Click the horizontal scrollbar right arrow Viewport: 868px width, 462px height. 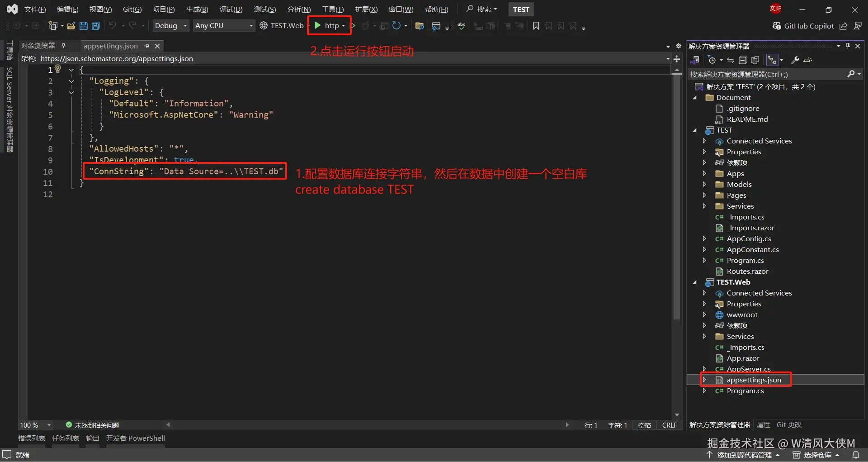pos(567,425)
